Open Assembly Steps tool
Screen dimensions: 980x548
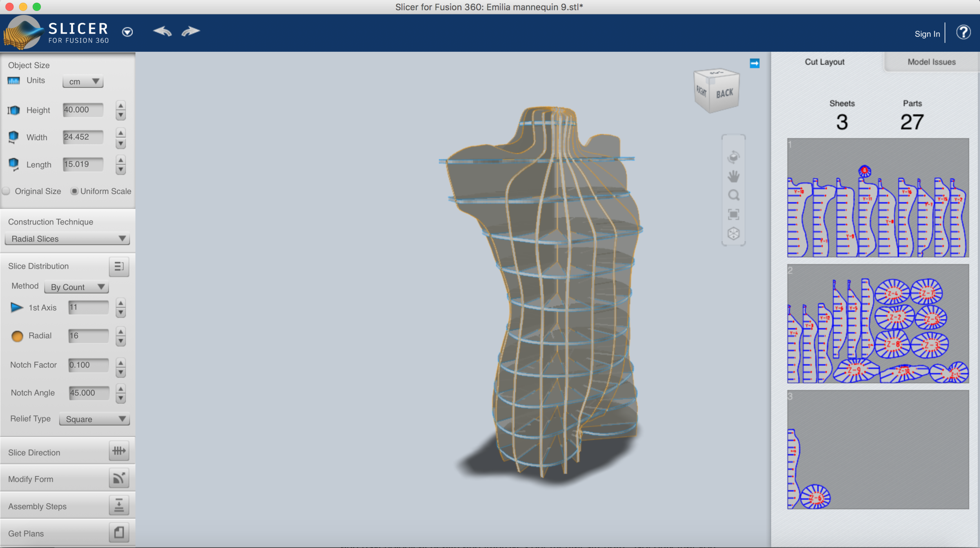[x=119, y=506]
